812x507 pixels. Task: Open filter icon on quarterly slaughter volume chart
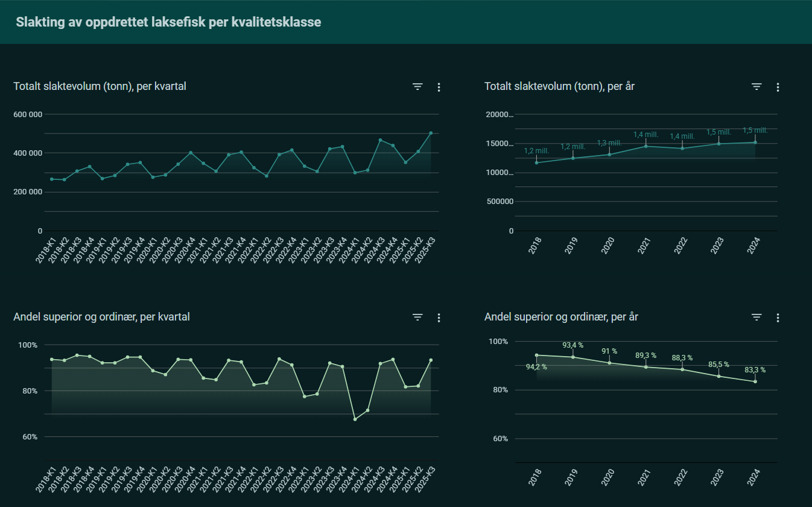pyautogui.click(x=417, y=87)
